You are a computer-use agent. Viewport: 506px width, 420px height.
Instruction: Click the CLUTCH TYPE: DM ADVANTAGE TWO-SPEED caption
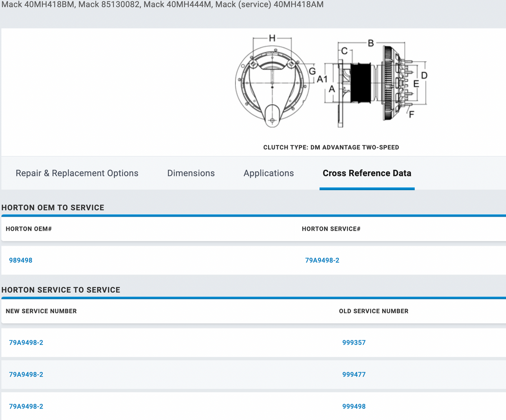click(331, 147)
